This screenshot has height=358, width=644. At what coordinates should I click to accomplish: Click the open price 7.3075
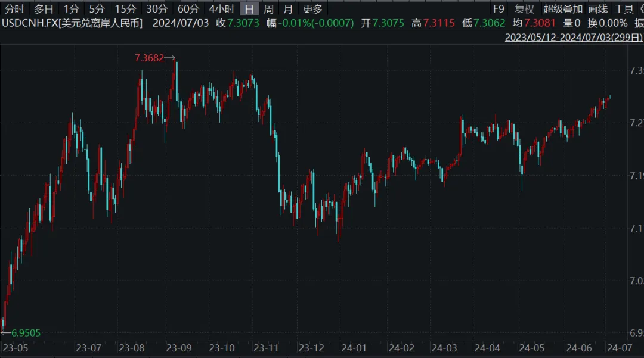coord(388,23)
